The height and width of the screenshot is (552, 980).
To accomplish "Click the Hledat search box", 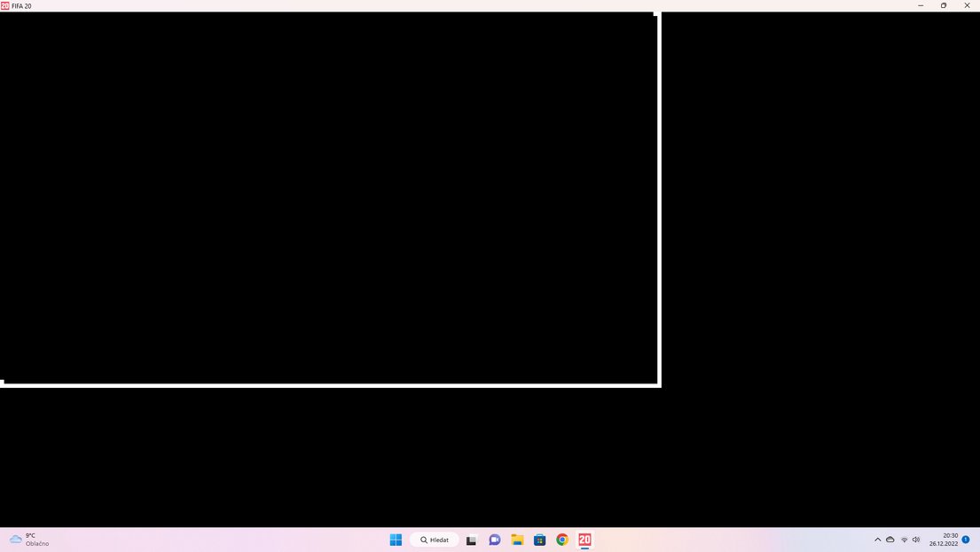I will 435,540.
